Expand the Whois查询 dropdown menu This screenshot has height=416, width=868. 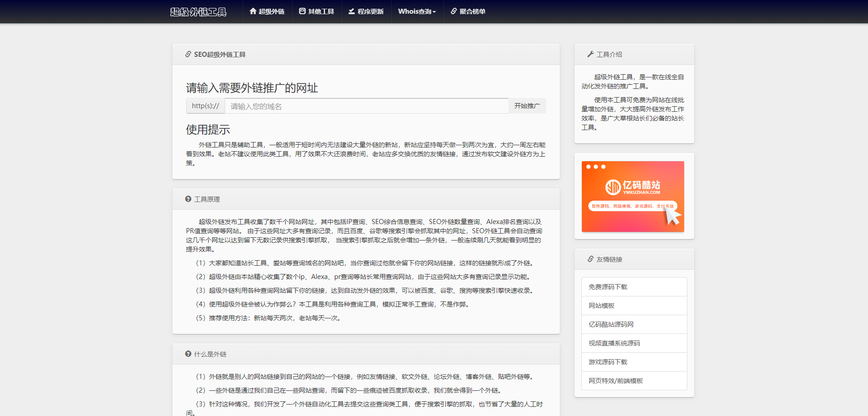coord(417,11)
